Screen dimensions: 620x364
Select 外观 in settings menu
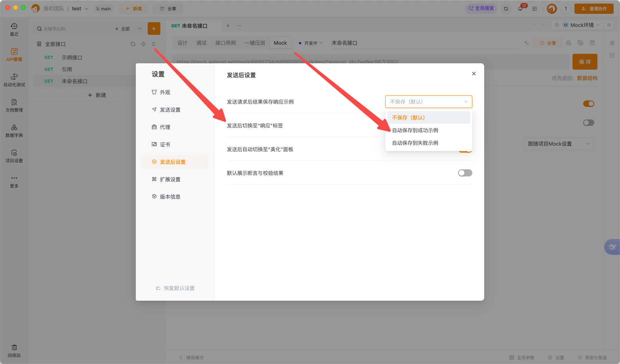[175, 92]
